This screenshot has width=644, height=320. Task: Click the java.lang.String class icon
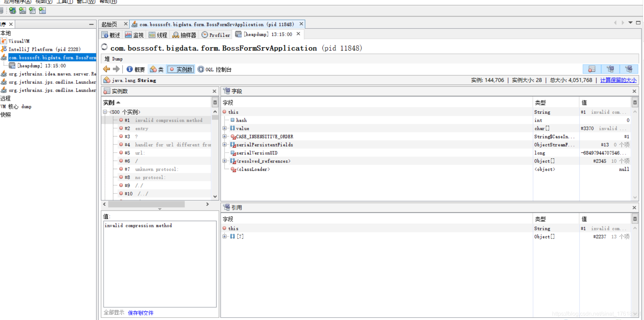pos(107,80)
